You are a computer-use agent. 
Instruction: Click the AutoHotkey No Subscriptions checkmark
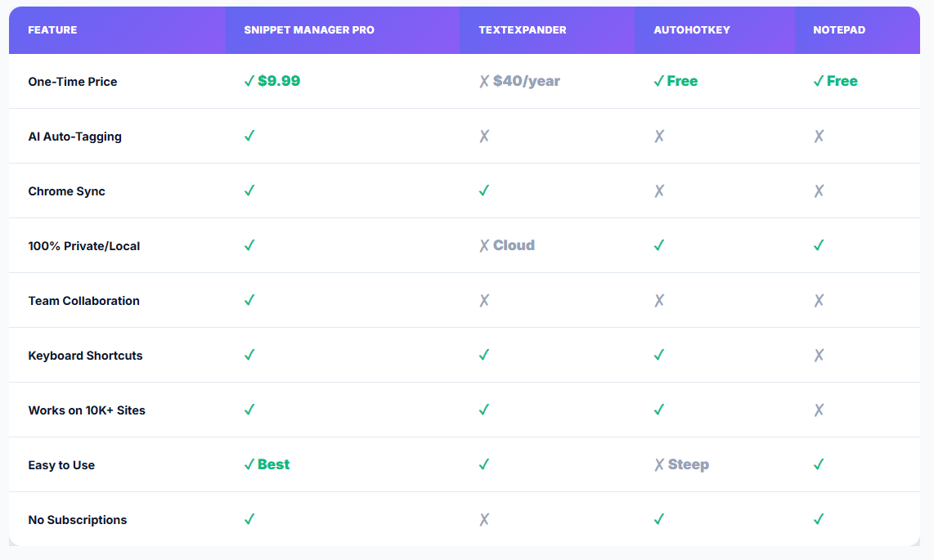click(659, 519)
